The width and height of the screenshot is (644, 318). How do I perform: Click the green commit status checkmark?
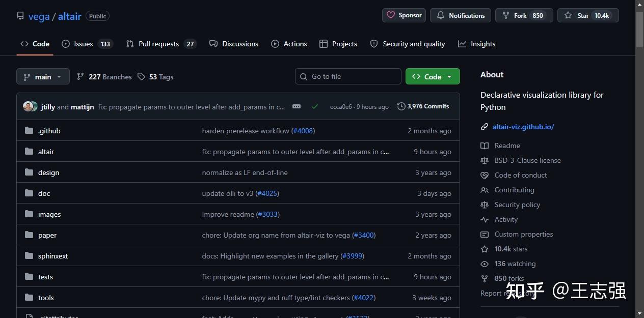tap(315, 106)
